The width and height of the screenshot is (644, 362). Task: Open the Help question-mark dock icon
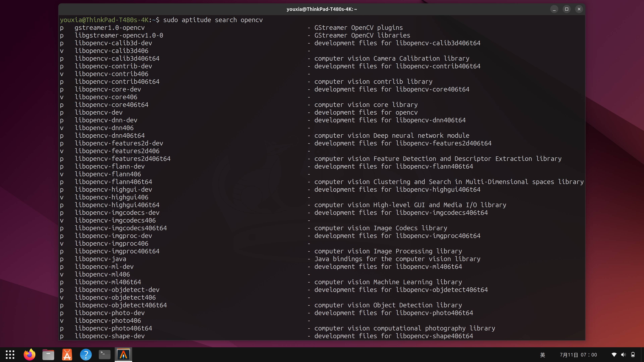click(x=86, y=354)
